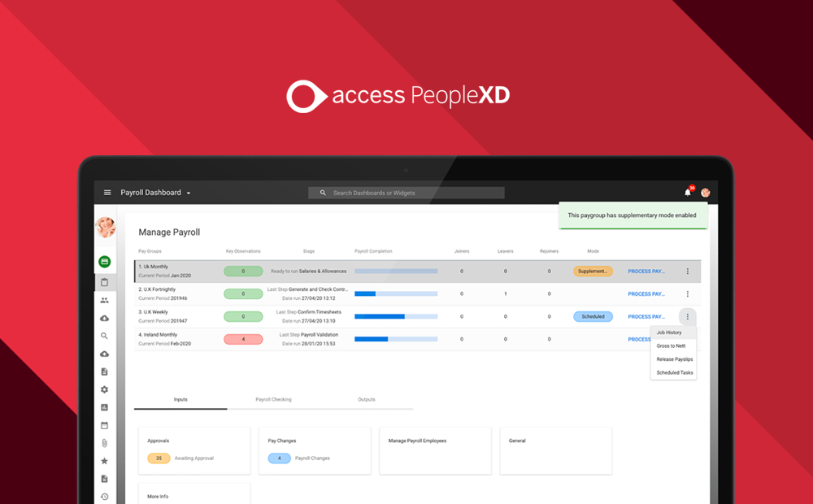Choose Job History from the context menu
This screenshot has height=504, width=813.
tap(673, 332)
